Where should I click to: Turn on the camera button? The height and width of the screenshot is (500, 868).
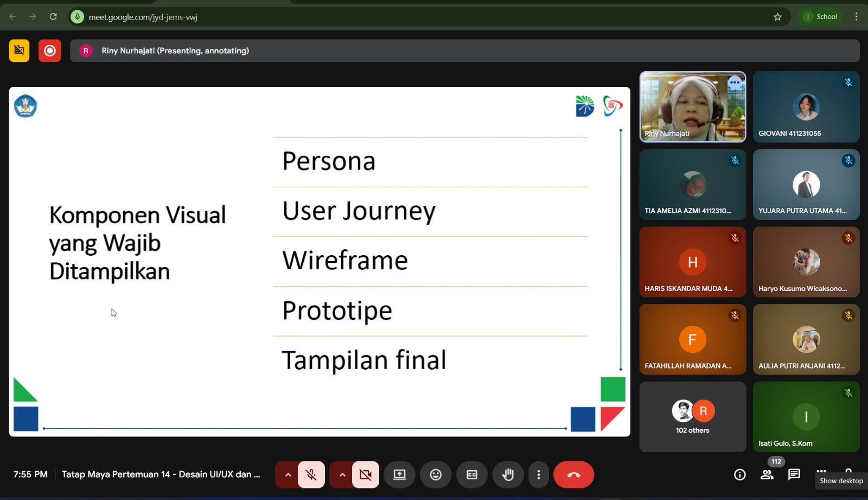366,475
